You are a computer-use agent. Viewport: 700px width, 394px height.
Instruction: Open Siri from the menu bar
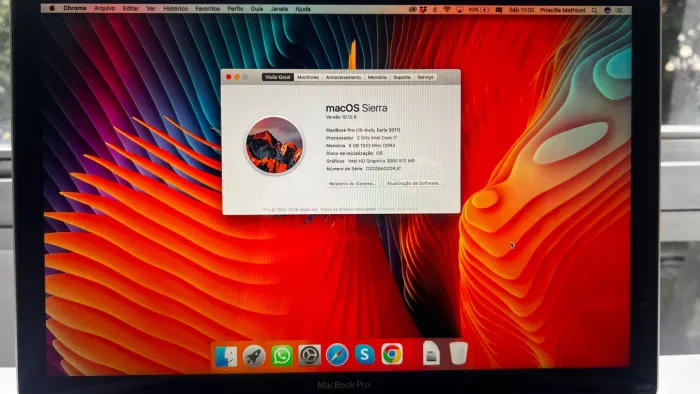607,10
